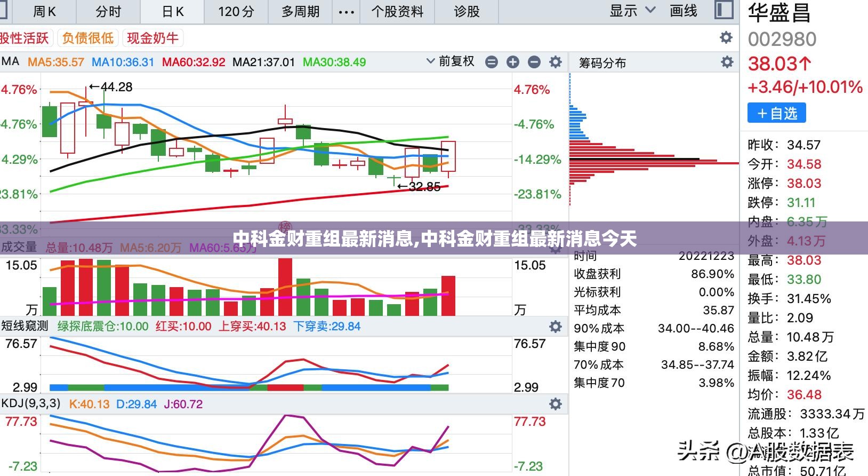Toggle the side panel layout icon
Viewport: 868px width, 476px height.
point(724,10)
